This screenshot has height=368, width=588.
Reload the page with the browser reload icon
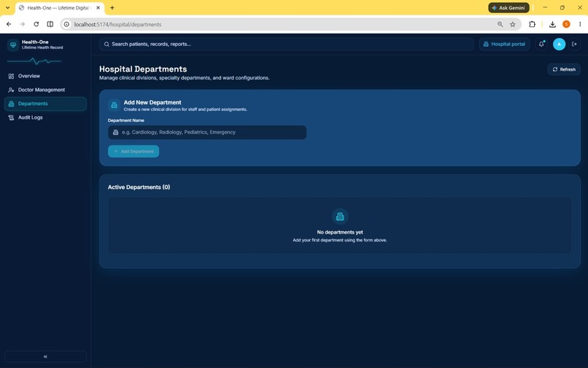coord(36,24)
